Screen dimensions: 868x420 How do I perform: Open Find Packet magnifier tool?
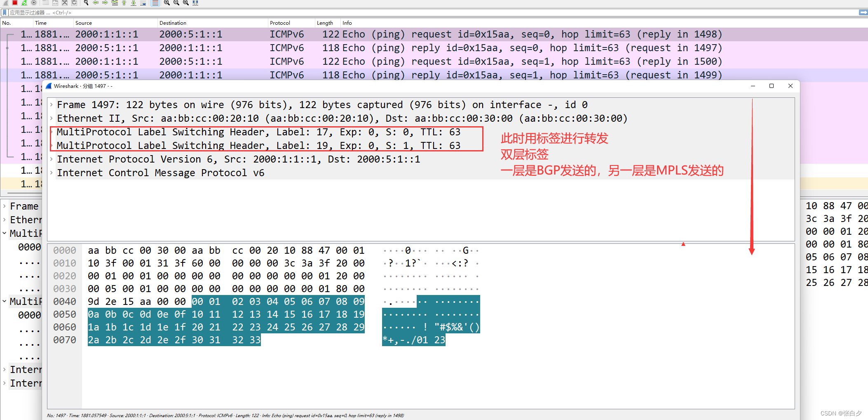(x=86, y=2)
